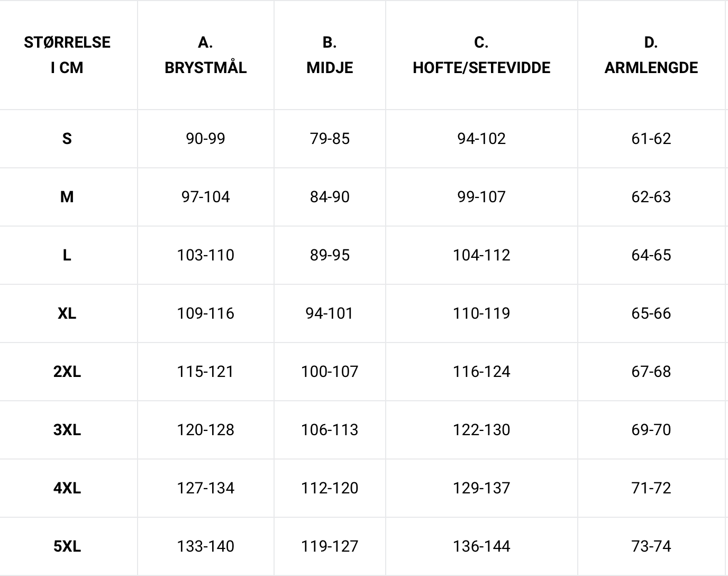The width and height of the screenshot is (728, 576).
Task: Click chest measurement 90-99 cell
Action: (206, 139)
